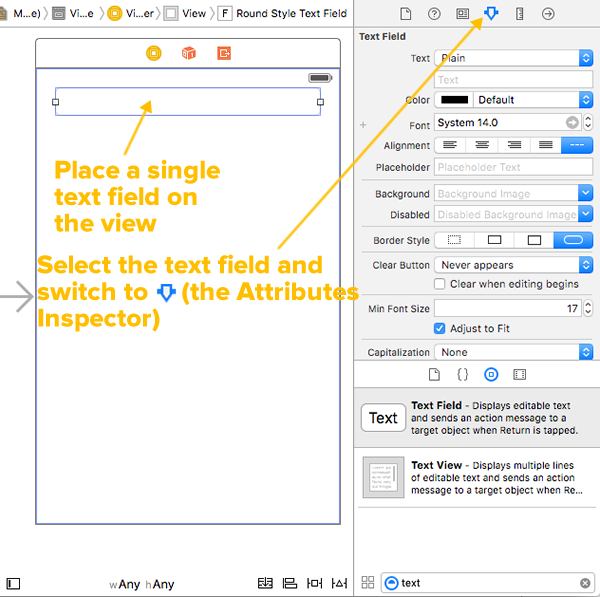Open the Resolve Auto Layout Issues menu

click(339, 583)
